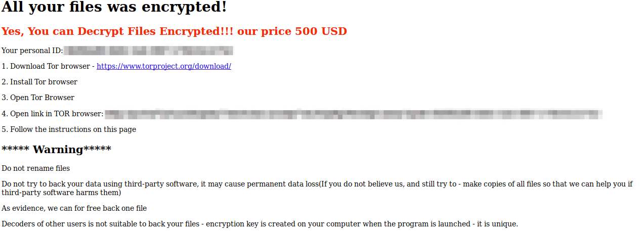Click the red '500 USD' price heading
Screen dimensions: 644x234
pos(174,31)
